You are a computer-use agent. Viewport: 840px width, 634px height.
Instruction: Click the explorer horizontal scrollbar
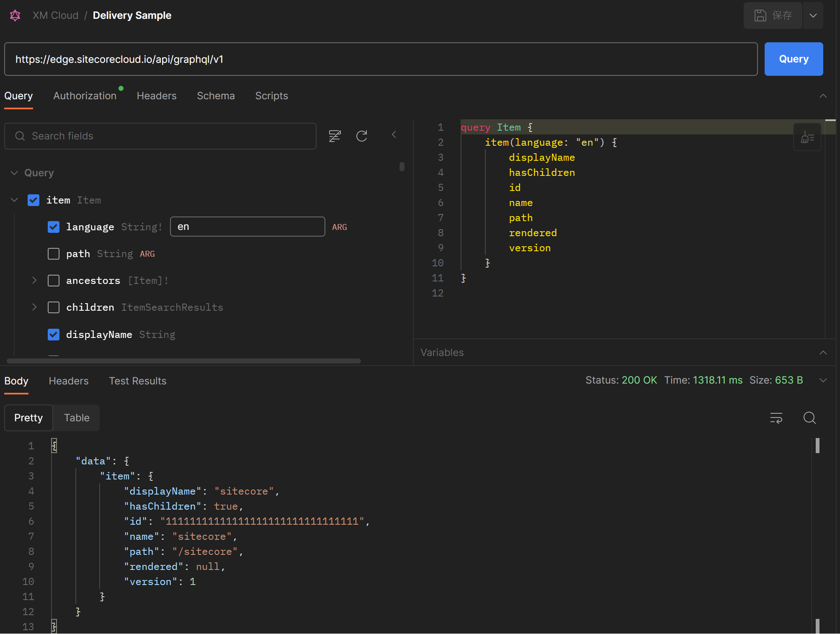[184, 361]
